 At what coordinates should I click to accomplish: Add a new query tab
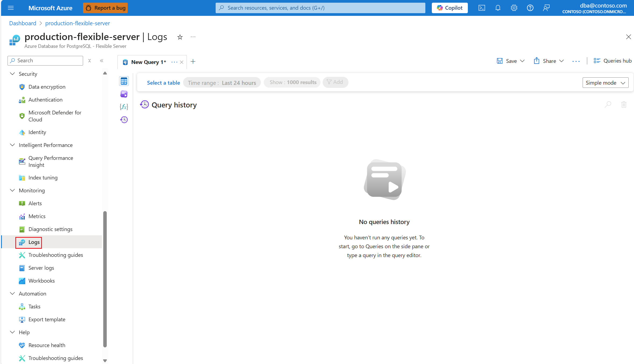click(193, 62)
